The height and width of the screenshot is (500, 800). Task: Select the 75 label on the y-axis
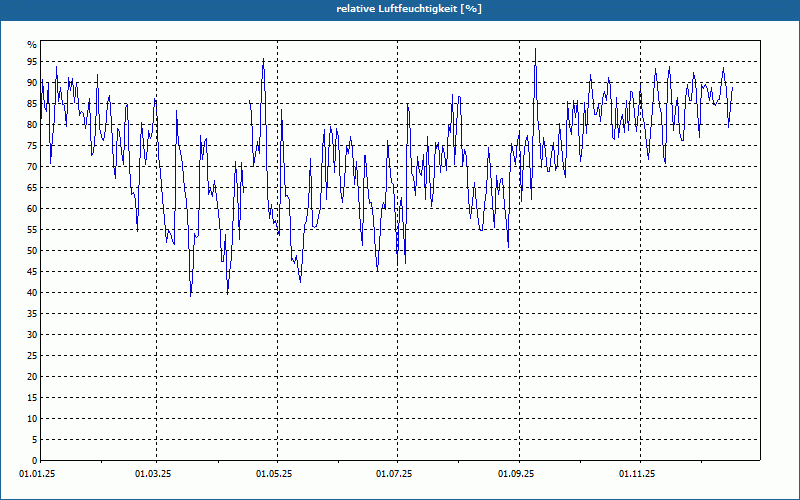[32, 146]
